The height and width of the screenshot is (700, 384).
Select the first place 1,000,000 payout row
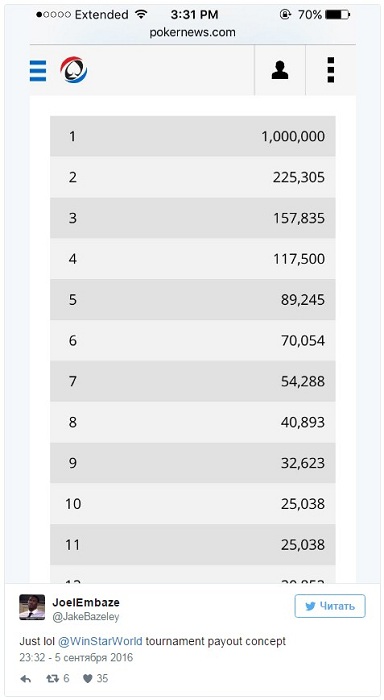tap(192, 136)
